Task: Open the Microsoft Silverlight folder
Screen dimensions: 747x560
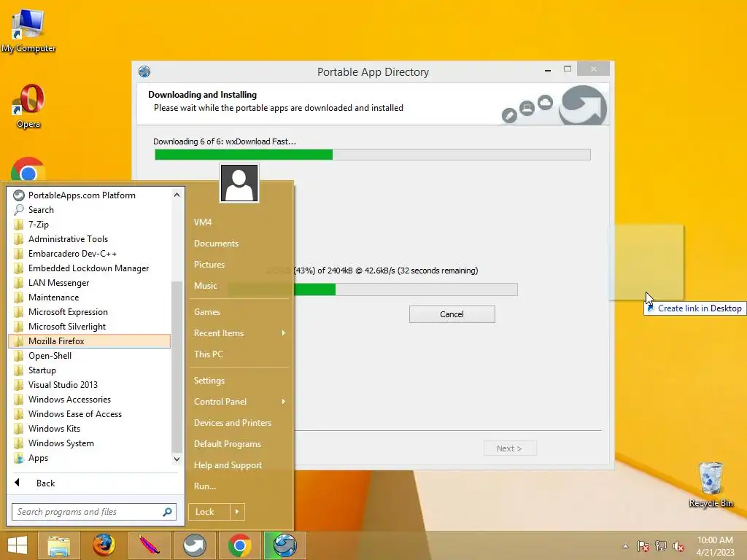Action: 90,327
